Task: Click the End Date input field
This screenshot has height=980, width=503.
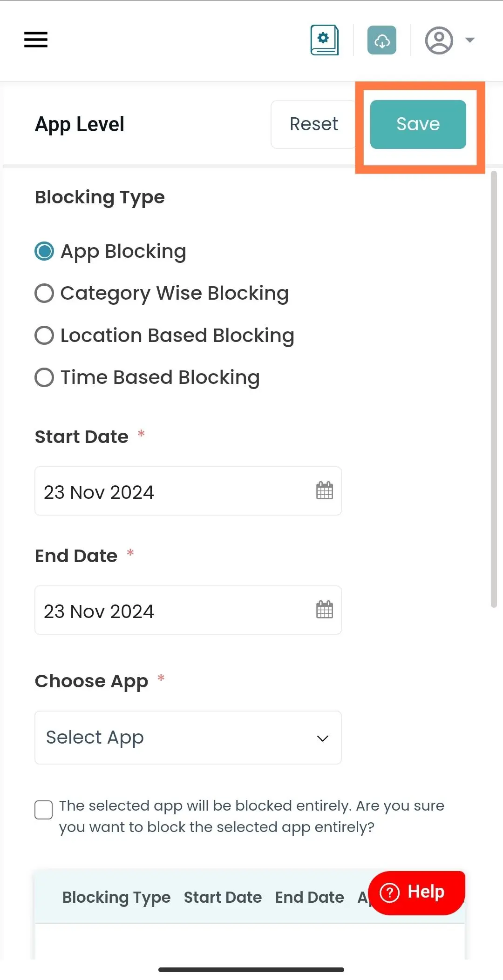Action: [x=188, y=610]
